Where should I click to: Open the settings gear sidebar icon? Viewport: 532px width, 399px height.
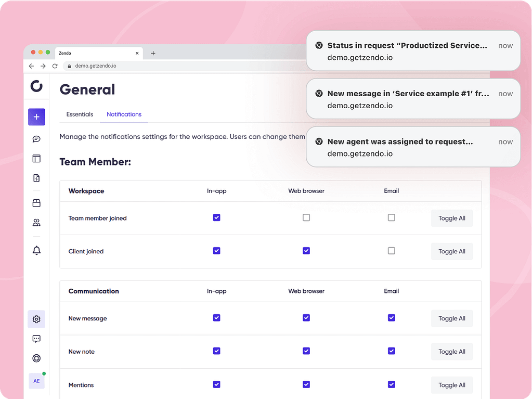36,319
